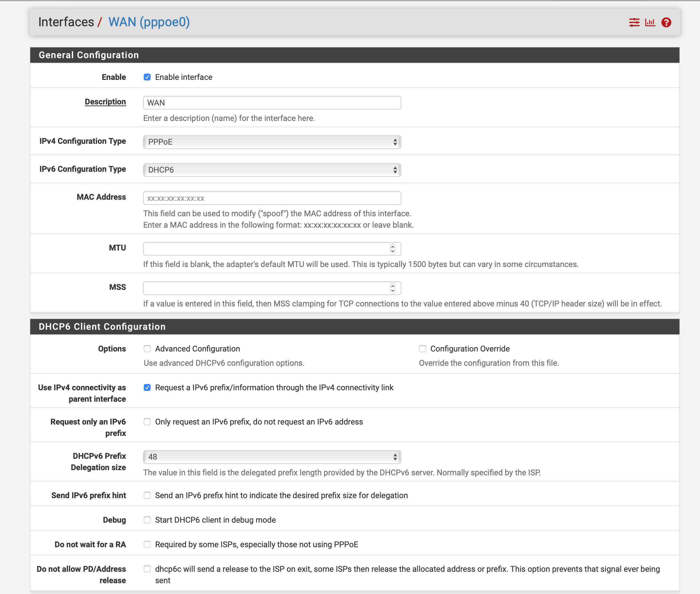
Task: Click the Configuration Override label text
Action: point(470,349)
